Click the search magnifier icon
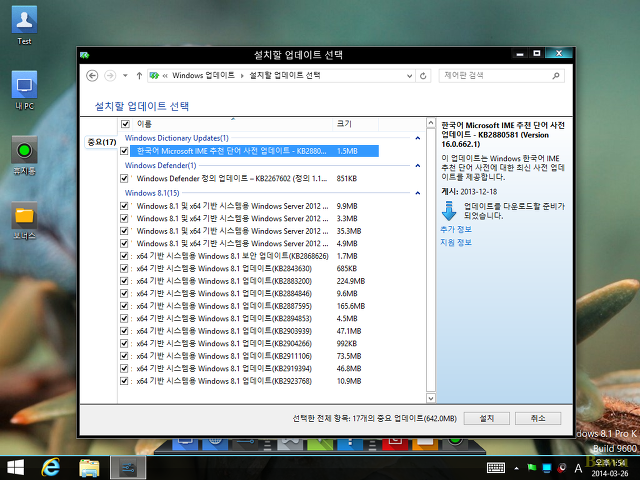This screenshot has height=480, width=640. [x=556, y=76]
